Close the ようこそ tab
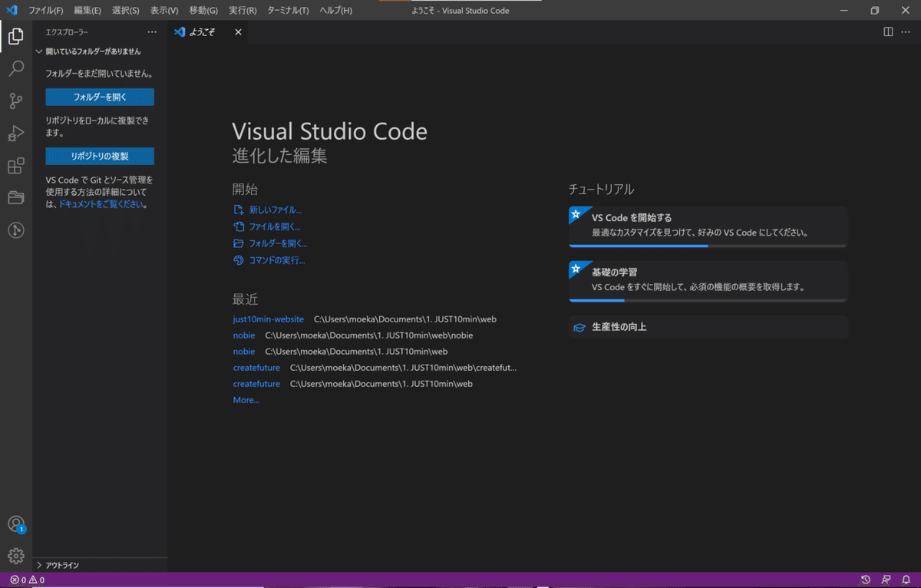This screenshot has height=588, width=921. coord(238,32)
